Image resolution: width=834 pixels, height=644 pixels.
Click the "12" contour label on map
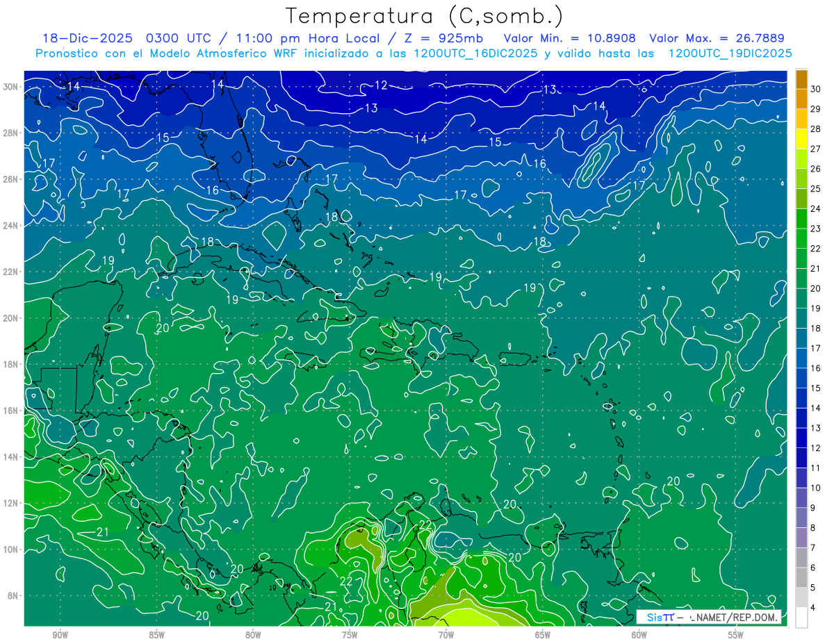381,85
